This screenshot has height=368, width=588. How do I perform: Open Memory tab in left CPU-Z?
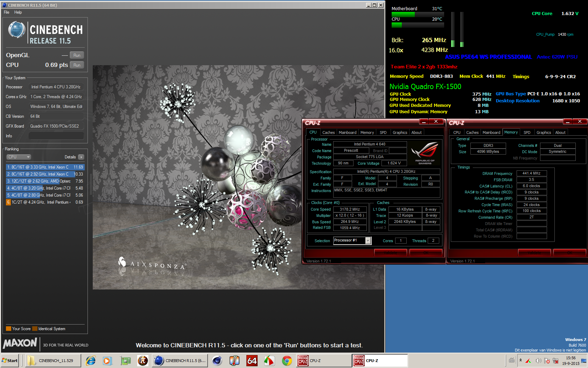point(367,132)
